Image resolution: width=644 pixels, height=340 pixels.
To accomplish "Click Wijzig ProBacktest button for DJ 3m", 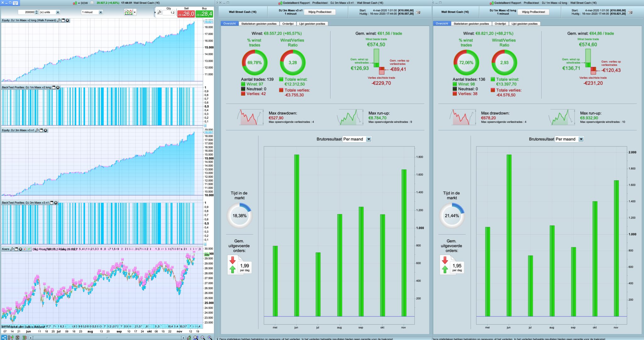I will 319,12.
